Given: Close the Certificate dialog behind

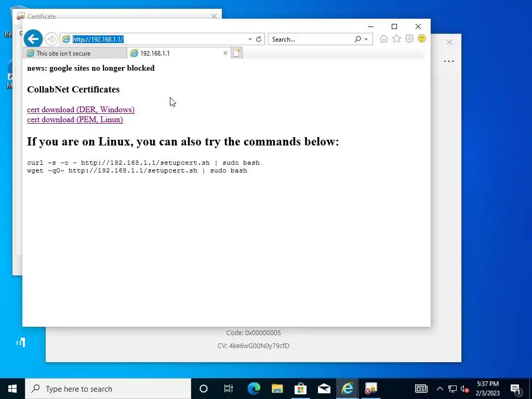Looking at the screenshot, I should point(214,16).
